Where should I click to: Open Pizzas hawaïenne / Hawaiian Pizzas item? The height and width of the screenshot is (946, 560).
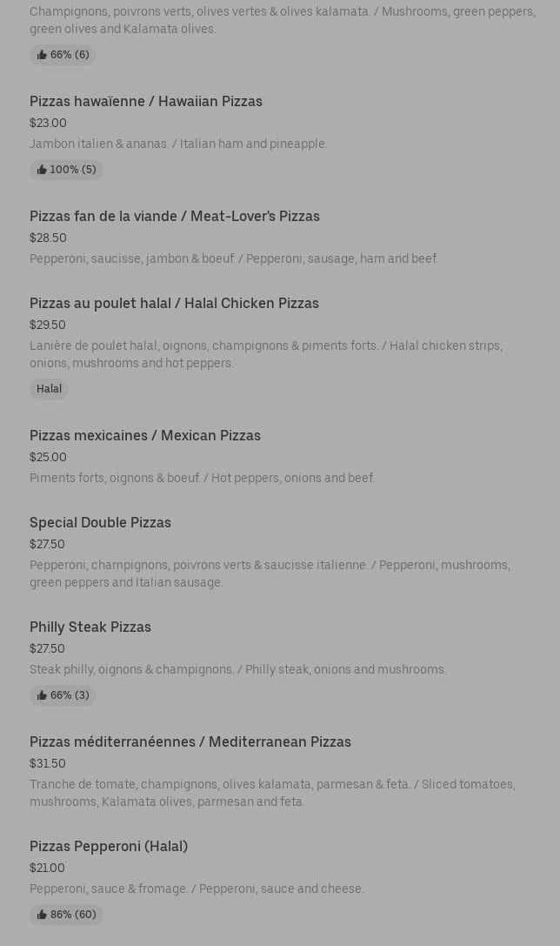pos(145,101)
